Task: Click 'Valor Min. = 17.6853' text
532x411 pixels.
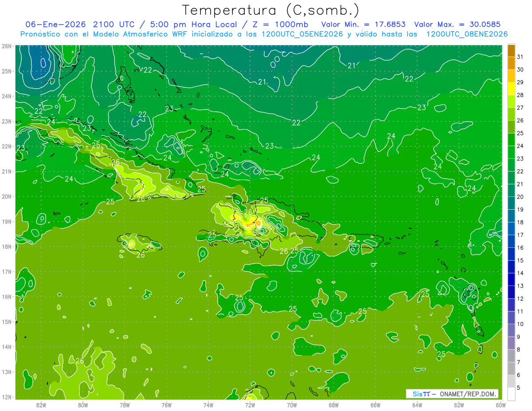Action: click(x=364, y=24)
